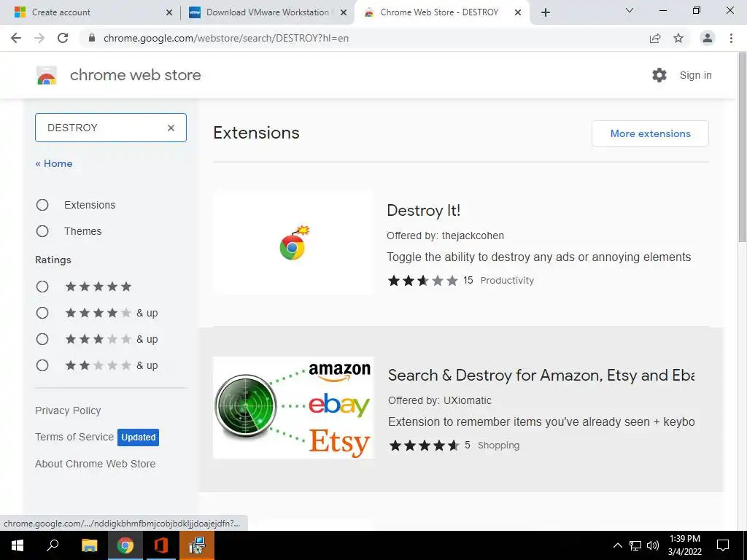The image size is (747, 560).
Task: Click the More extensions button
Action: pyautogui.click(x=650, y=133)
